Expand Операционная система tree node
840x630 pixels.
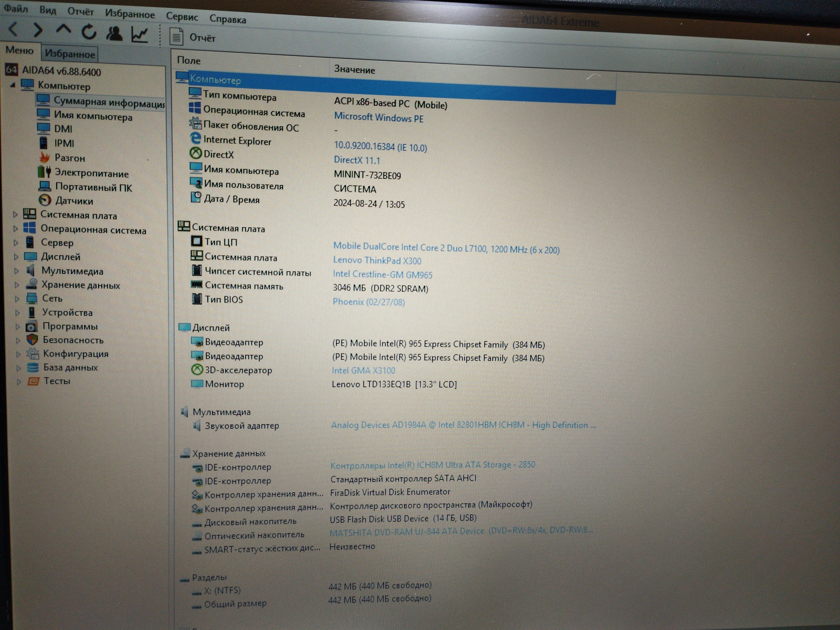pyautogui.click(x=15, y=229)
